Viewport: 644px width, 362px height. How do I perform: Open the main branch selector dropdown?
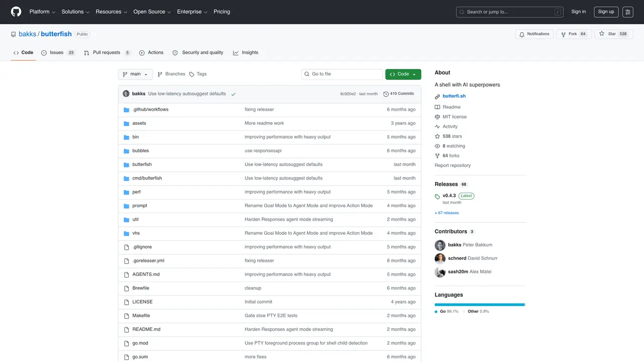tap(135, 74)
